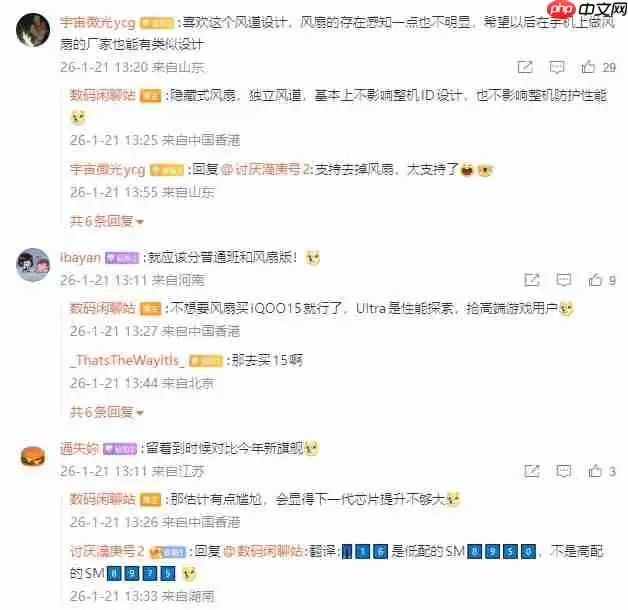Expand 共6条回复 under first comment
628x610 pixels.
(x=107, y=221)
